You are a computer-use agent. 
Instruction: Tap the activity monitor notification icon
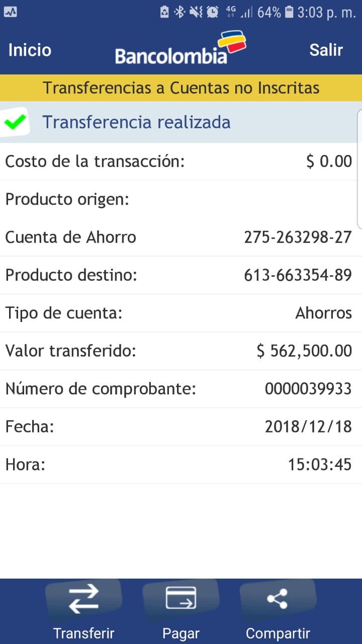10,12
